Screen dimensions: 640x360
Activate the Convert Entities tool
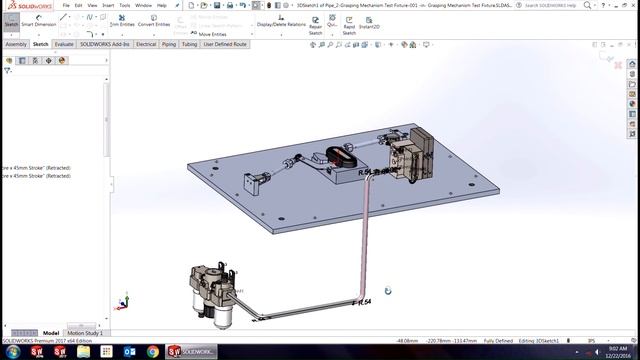coord(154,21)
